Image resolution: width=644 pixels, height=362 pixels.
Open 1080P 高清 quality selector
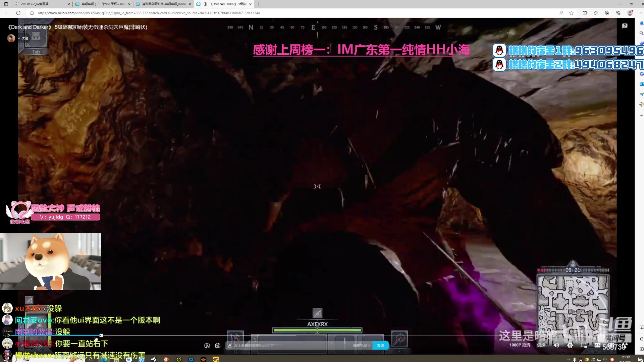pos(520,345)
